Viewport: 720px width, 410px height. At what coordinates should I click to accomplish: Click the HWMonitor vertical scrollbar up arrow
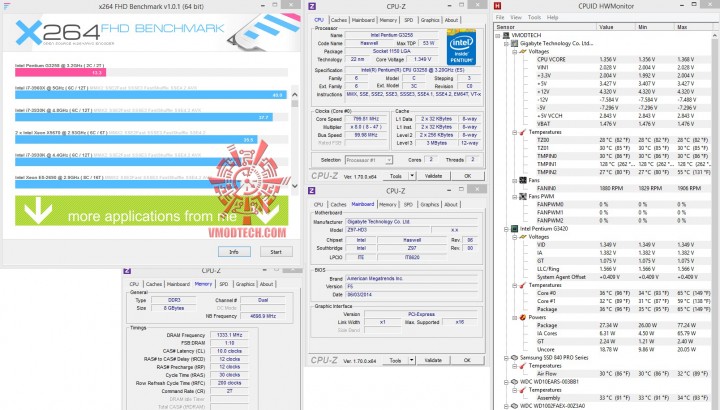pos(715,35)
